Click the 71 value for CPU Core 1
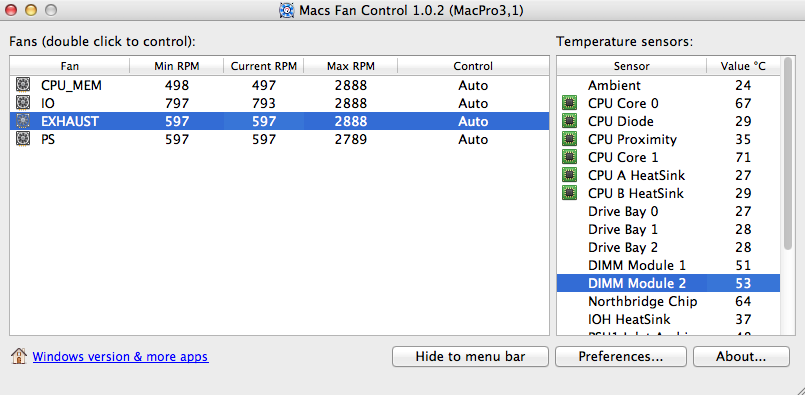 coord(743,157)
